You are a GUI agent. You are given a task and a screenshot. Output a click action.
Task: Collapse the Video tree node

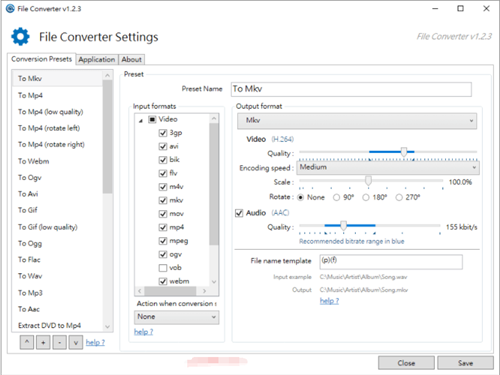coord(141,120)
